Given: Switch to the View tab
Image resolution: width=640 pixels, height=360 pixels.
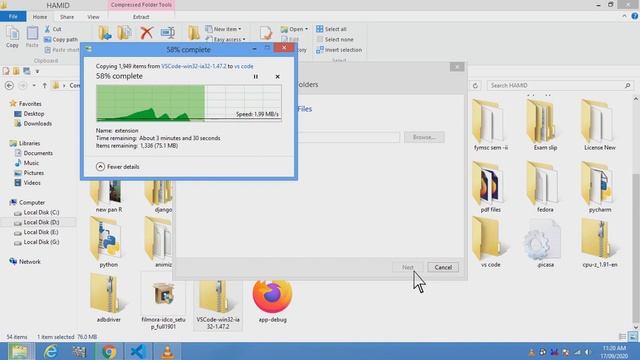Looking at the screenshot, I should coord(93,17).
